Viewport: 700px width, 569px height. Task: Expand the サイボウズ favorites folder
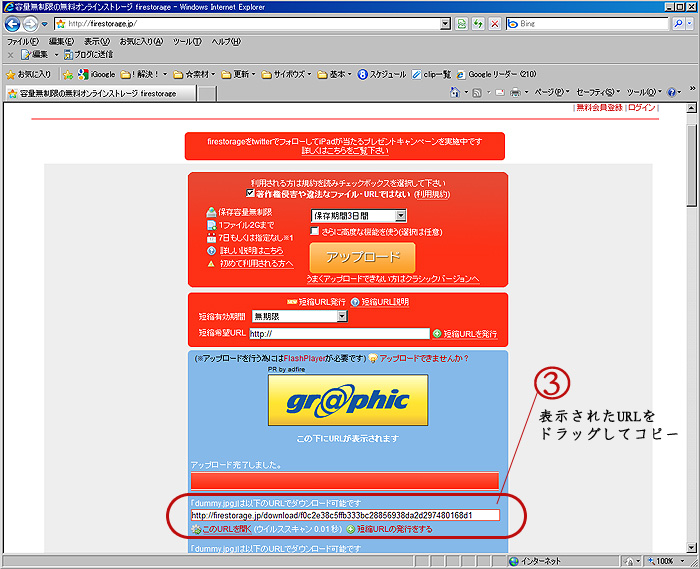[x=286, y=74]
